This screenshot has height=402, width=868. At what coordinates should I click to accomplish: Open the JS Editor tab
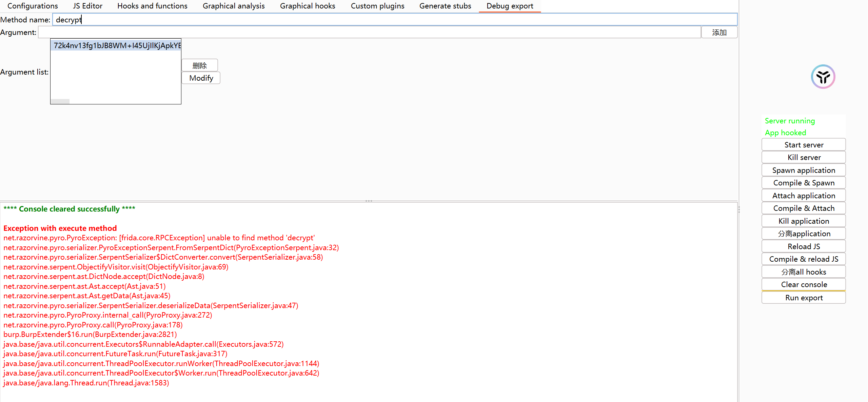[x=87, y=6]
